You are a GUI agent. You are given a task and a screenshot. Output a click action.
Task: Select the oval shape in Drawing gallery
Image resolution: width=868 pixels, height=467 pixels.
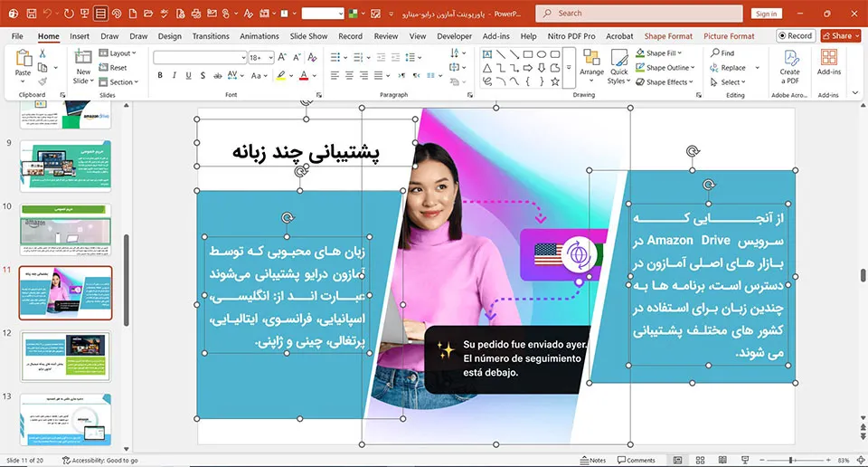[x=542, y=54]
